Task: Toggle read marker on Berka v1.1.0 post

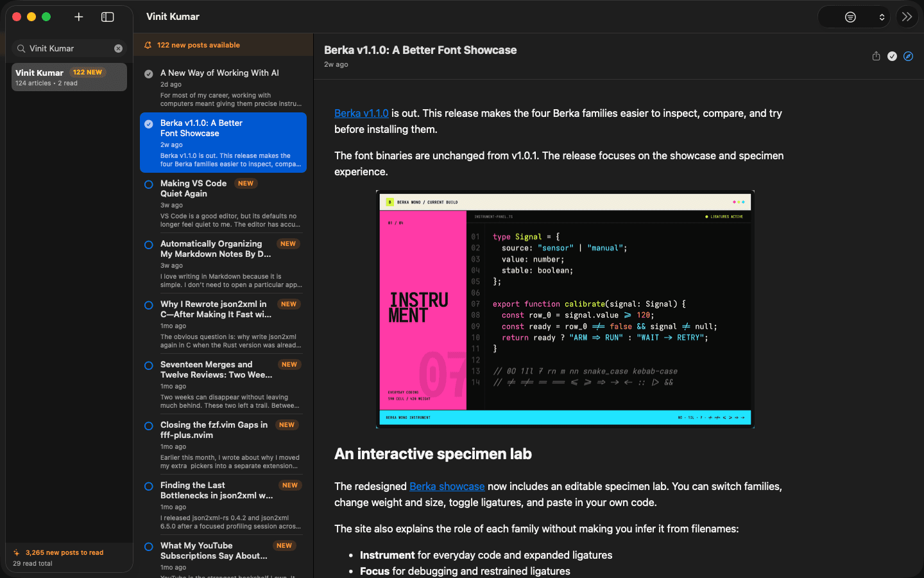Action: pyautogui.click(x=148, y=124)
